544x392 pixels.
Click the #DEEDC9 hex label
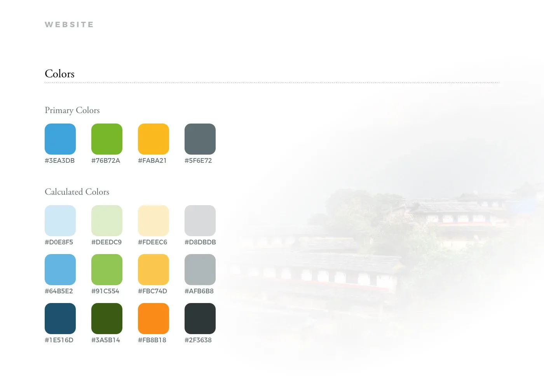[x=106, y=242]
